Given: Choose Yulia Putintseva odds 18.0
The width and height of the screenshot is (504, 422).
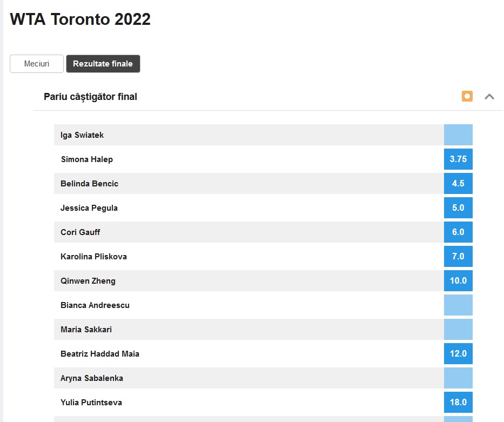Looking at the screenshot, I should click(458, 403).
